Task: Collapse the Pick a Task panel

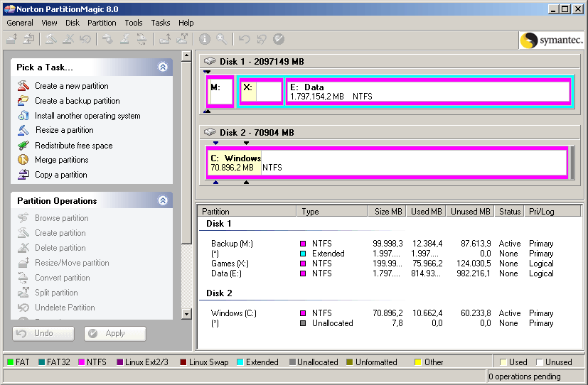Action: point(163,67)
